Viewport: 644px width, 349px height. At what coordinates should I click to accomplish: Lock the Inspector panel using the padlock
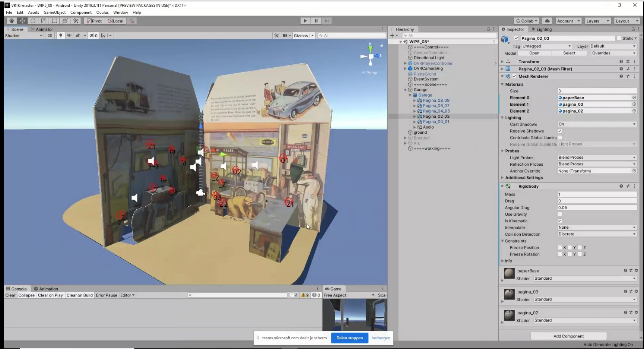point(633,29)
